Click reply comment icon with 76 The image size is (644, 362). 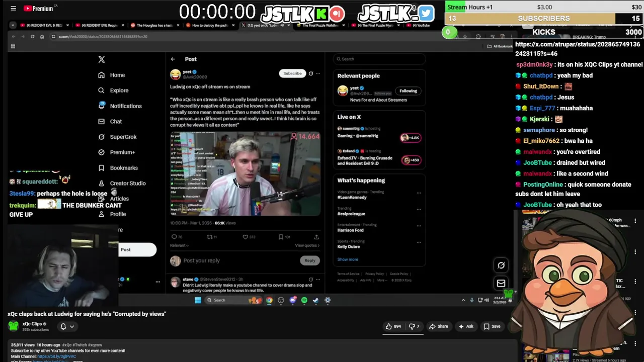177,237
